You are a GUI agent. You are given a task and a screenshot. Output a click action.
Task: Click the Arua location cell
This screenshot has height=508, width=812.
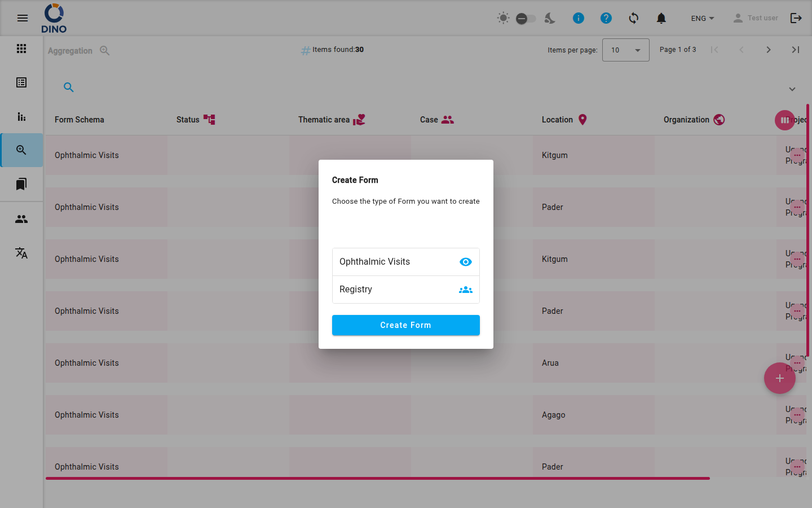pyautogui.click(x=594, y=363)
